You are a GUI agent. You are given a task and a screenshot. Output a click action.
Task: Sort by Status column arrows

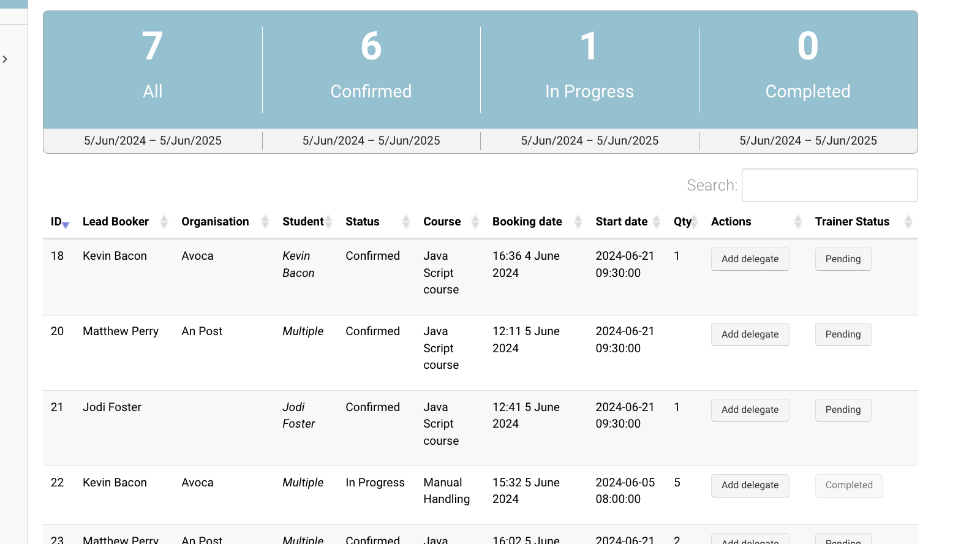[405, 222]
